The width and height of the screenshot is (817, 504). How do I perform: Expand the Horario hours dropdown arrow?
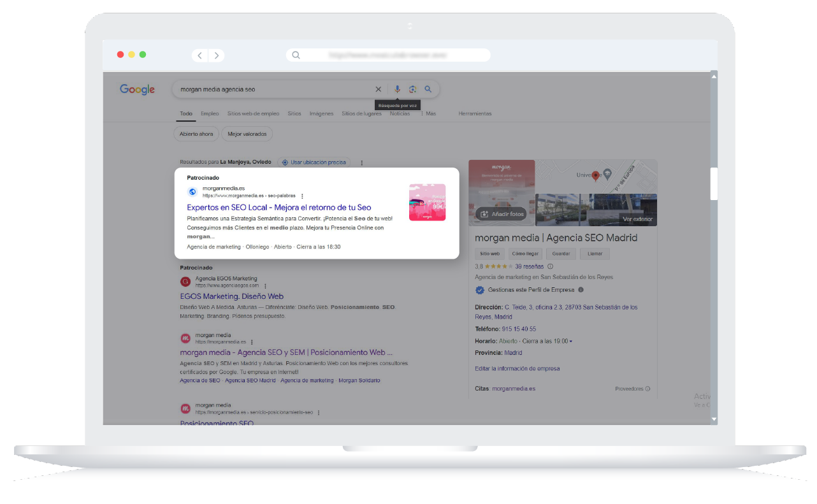pyautogui.click(x=571, y=342)
